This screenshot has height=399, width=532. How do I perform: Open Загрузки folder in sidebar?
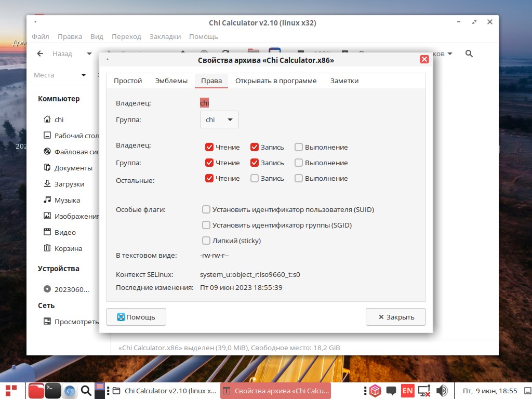click(64, 184)
